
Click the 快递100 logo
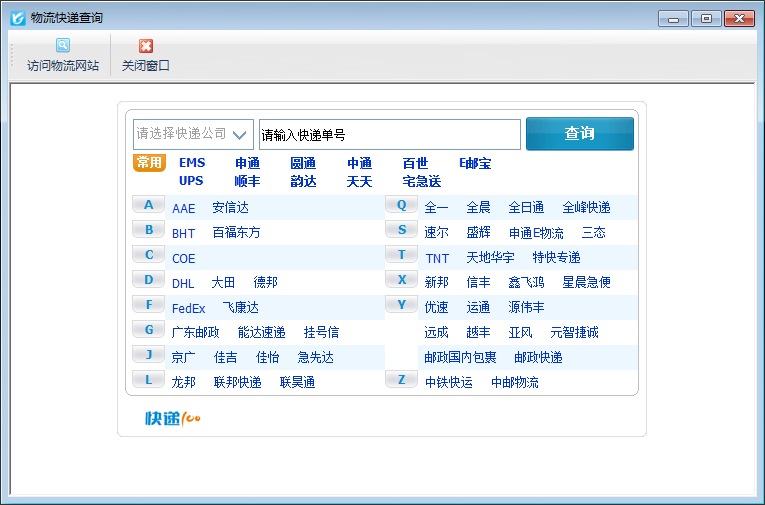coord(173,418)
